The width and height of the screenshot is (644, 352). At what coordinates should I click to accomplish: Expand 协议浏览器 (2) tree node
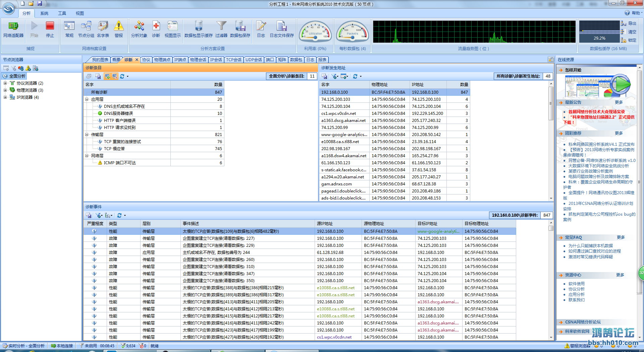point(5,83)
